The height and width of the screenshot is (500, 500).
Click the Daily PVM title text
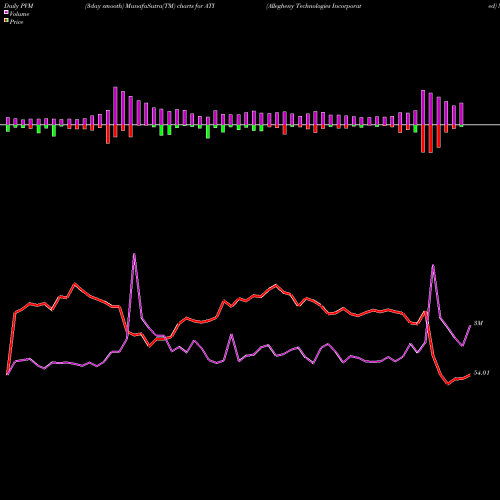pyautogui.click(x=19, y=6)
